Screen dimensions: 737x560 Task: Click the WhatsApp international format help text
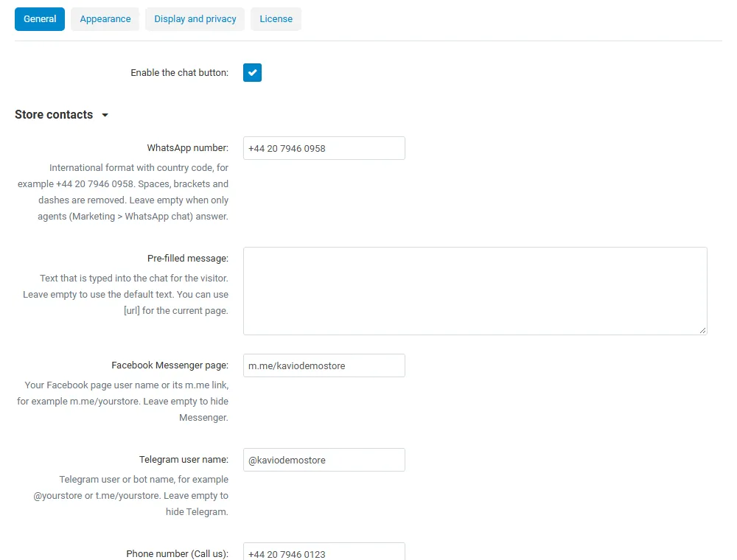click(122, 192)
